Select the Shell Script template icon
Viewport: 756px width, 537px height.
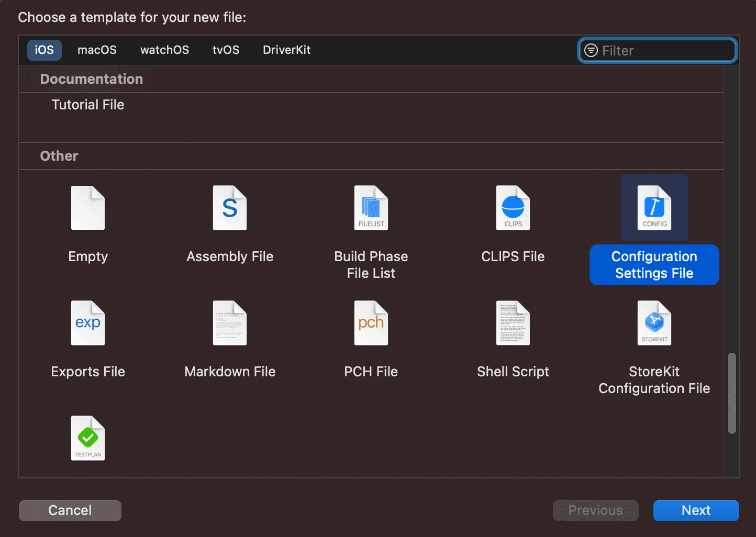point(513,323)
